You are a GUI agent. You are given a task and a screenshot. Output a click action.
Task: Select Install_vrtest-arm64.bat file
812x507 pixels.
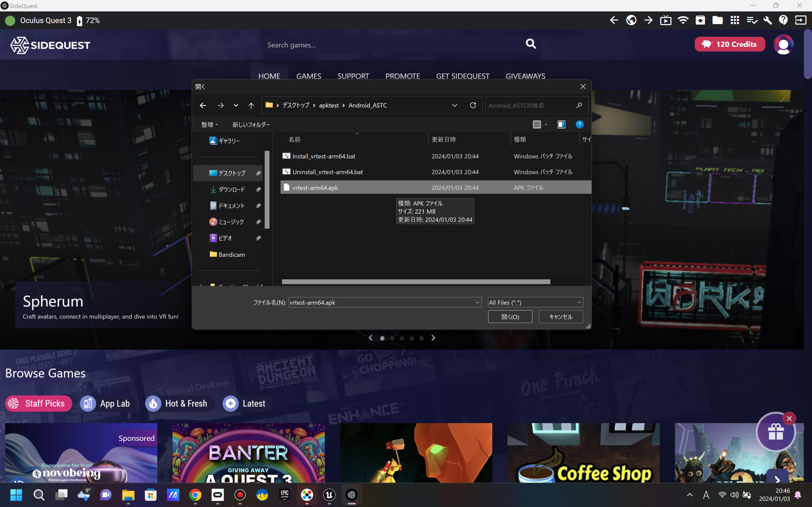(x=324, y=156)
